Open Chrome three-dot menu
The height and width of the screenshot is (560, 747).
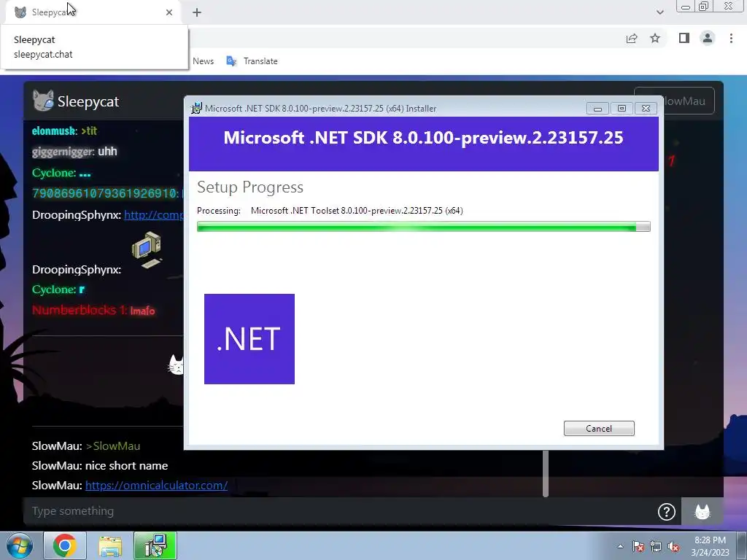pyautogui.click(x=731, y=38)
